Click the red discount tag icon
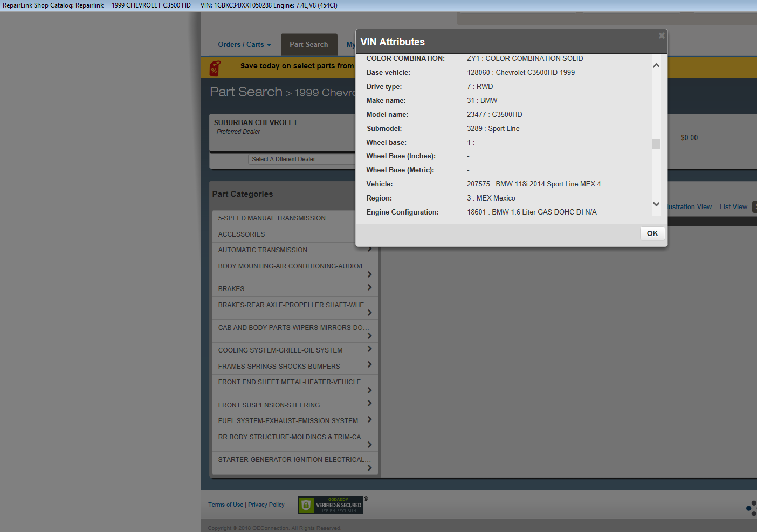This screenshot has width=757, height=532. (x=215, y=67)
